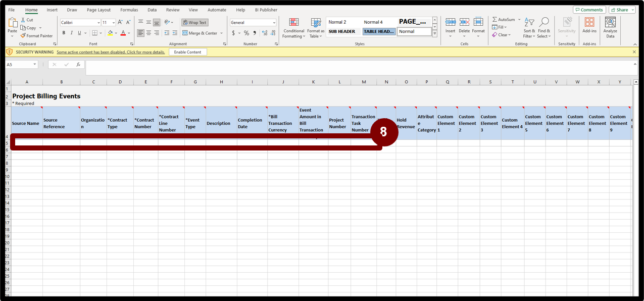This screenshot has height=301, width=644.
Task: Toggle middle vertical align
Action: (148, 22)
